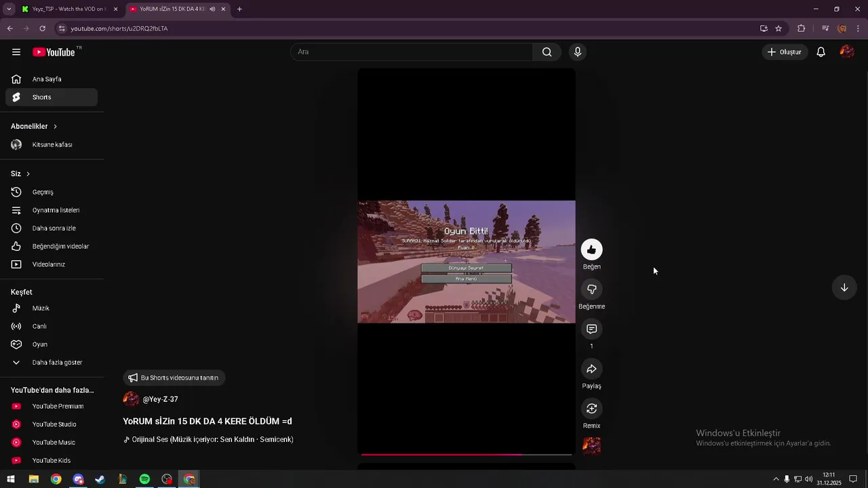Go back in browser

[9, 28]
